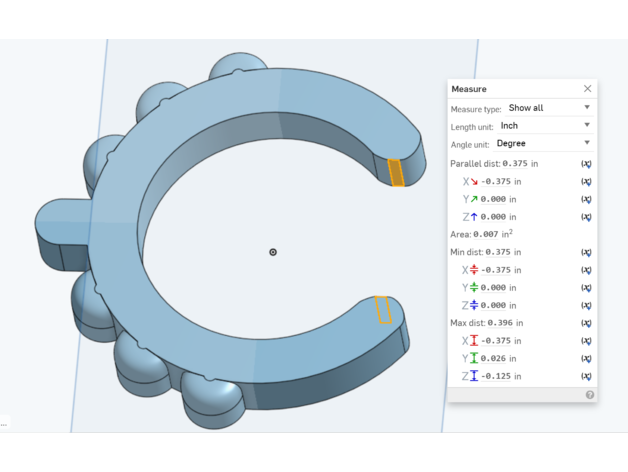This screenshot has height=472, width=628.
Task: Click variable icon for Parallel dist X row
Action: click(x=586, y=181)
